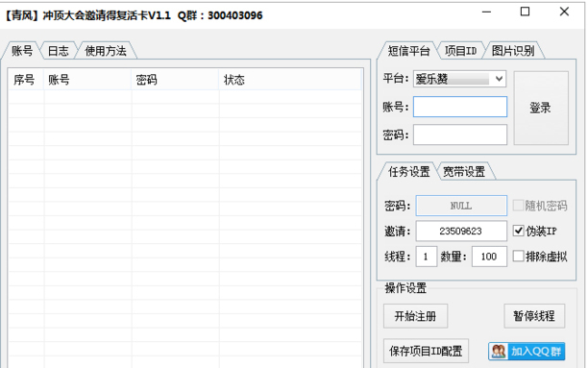Screen dimensions: 588x368
Task: Switch to the 宽带设置 tab
Action: pos(464,172)
